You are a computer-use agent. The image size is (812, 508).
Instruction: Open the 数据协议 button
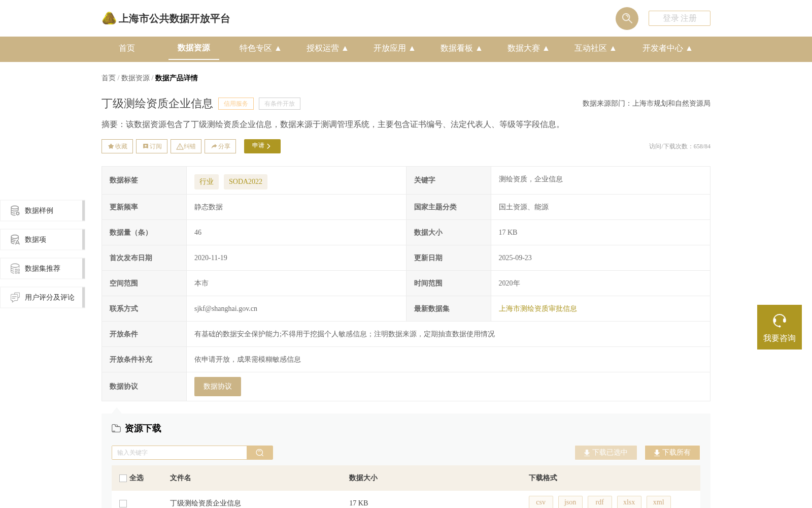pyautogui.click(x=218, y=387)
